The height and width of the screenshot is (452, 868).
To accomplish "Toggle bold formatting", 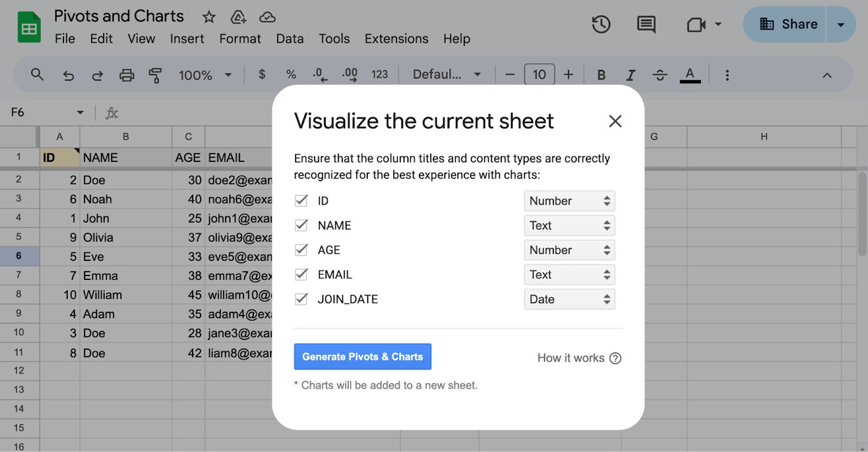I will [601, 75].
